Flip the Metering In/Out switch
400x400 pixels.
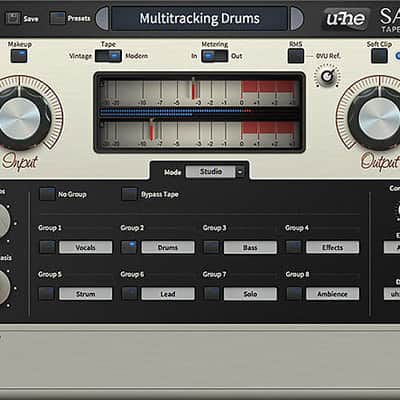pyautogui.click(x=215, y=56)
